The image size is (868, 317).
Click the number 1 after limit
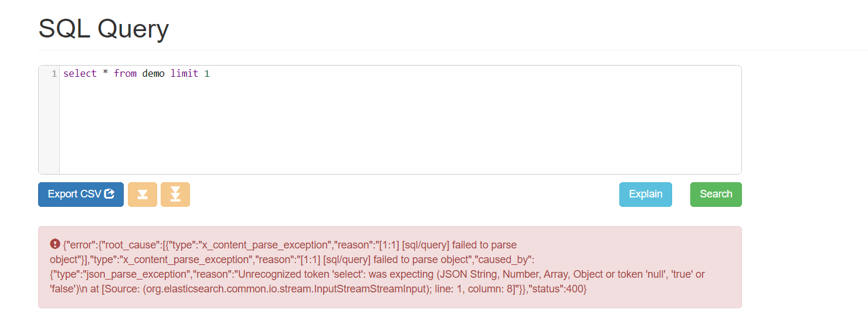206,74
